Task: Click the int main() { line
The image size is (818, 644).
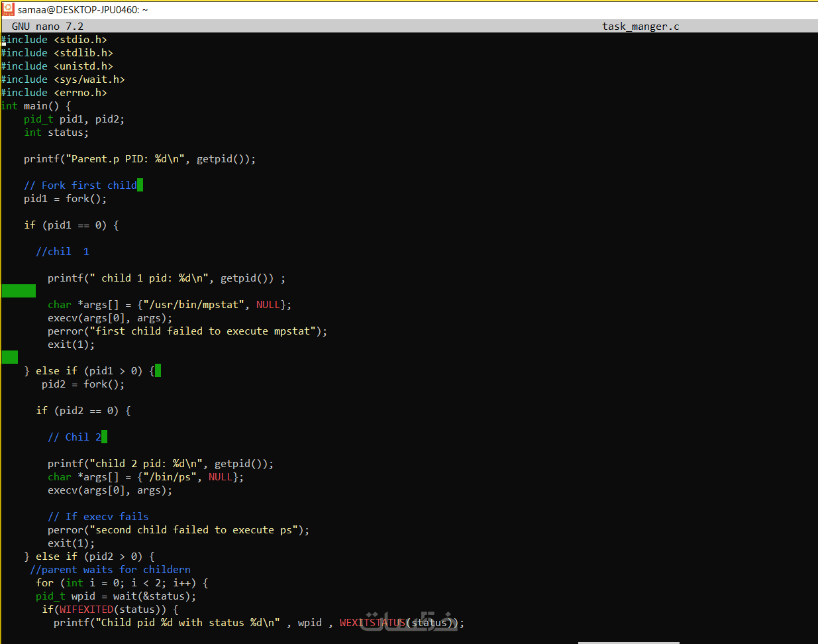Action: click(36, 106)
